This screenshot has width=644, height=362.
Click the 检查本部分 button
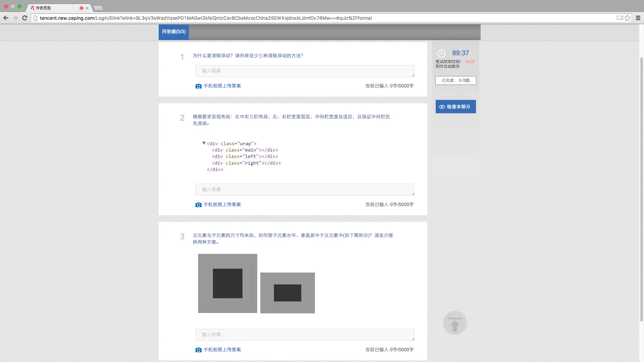(x=455, y=107)
